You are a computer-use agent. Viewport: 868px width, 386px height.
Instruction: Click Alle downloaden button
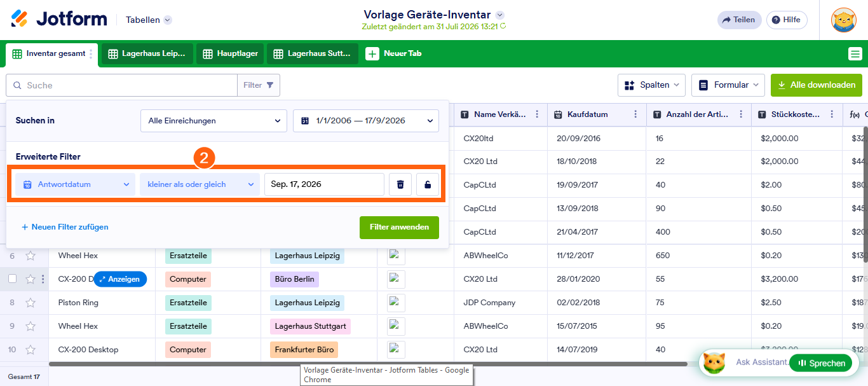[x=817, y=85]
